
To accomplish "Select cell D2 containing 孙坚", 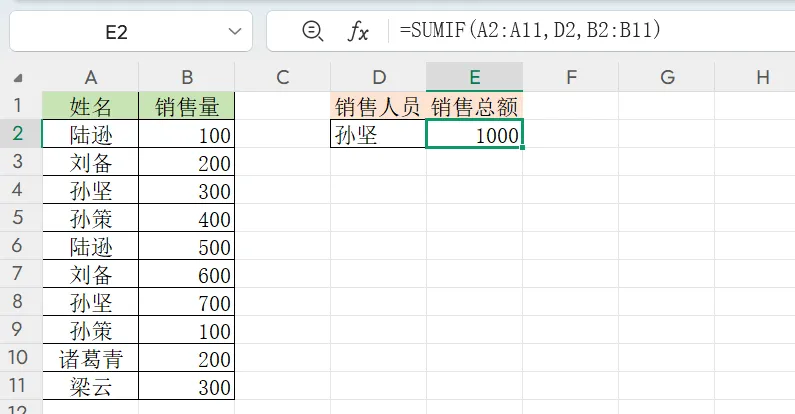I will (378, 134).
